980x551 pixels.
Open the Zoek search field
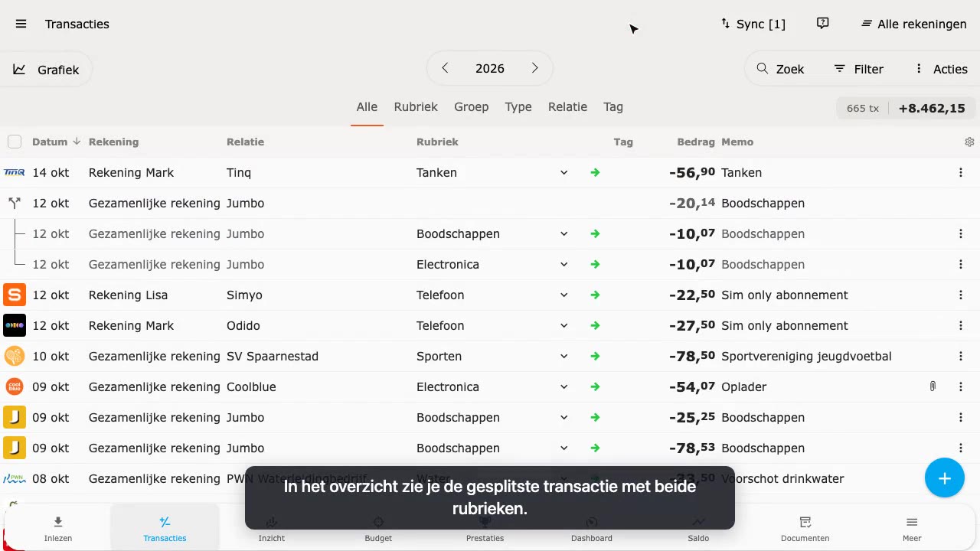780,69
